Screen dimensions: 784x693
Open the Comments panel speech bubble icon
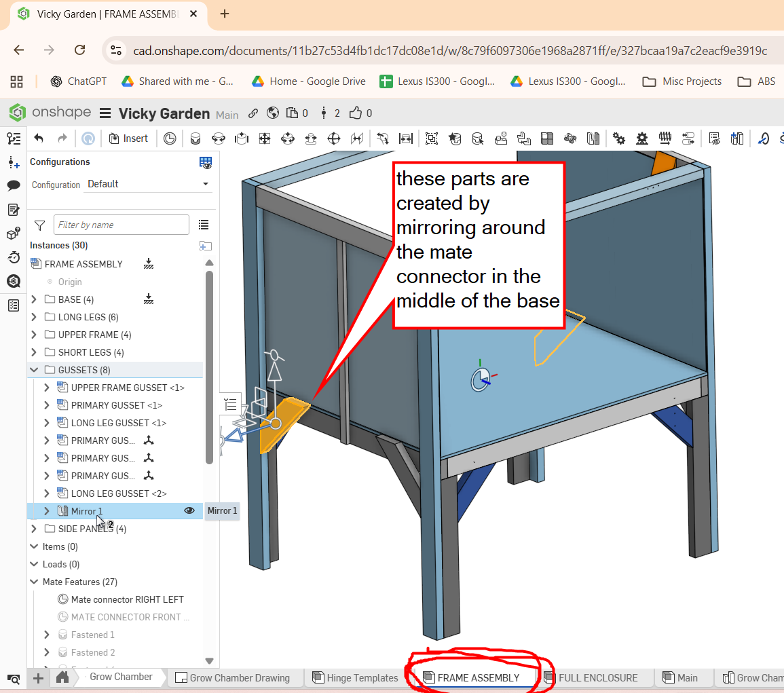click(13, 185)
